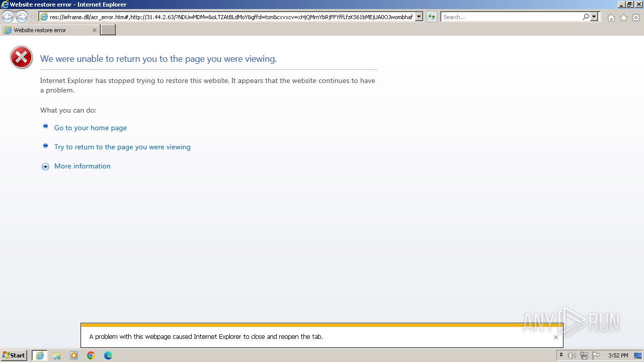644x362 pixels.
Task: Click the browser Forward arrow button
Action: pyautogui.click(x=22, y=17)
